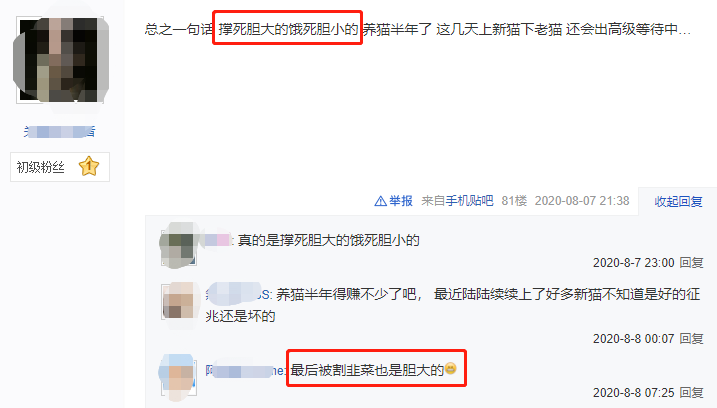This screenshot has width=717, height=408.
Task: Open third commenter's blurred username link
Action: [246, 370]
